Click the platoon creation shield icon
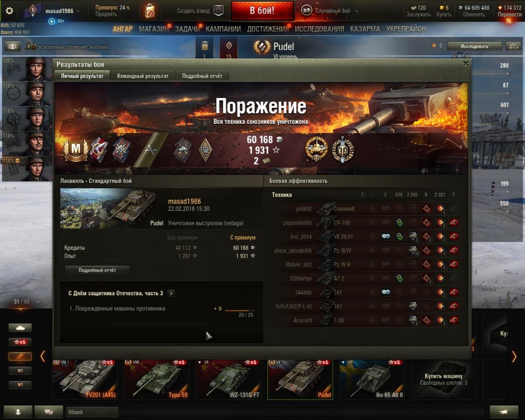 [x=218, y=10]
